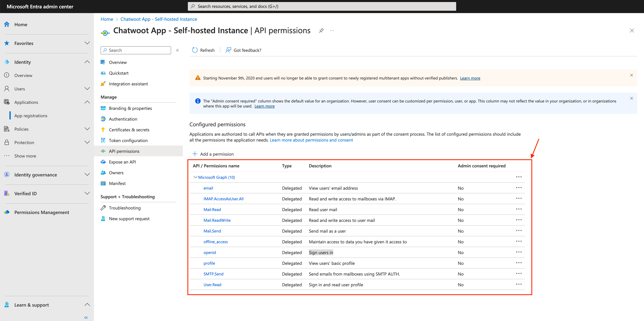Close the API permissions blade
This screenshot has height=321, width=644.
click(x=632, y=31)
